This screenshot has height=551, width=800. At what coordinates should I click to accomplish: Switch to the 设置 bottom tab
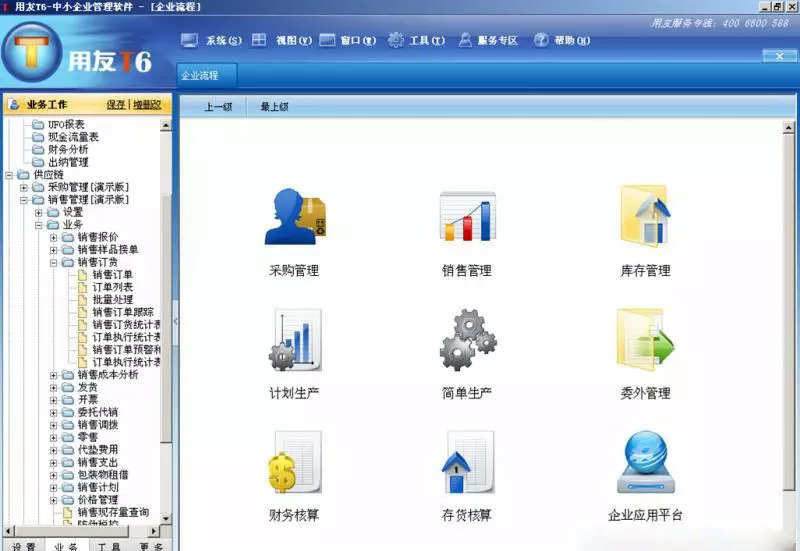(23, 546)
